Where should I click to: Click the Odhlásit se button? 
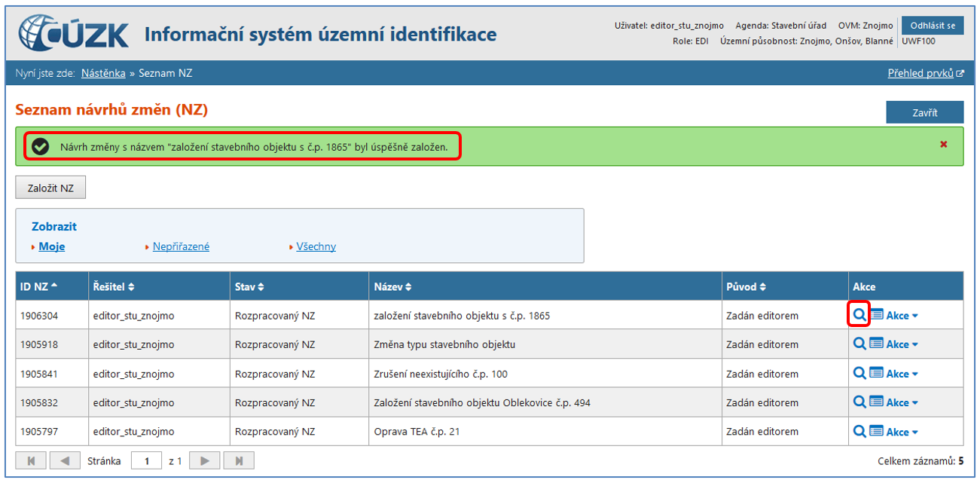(x=932, y=26)
